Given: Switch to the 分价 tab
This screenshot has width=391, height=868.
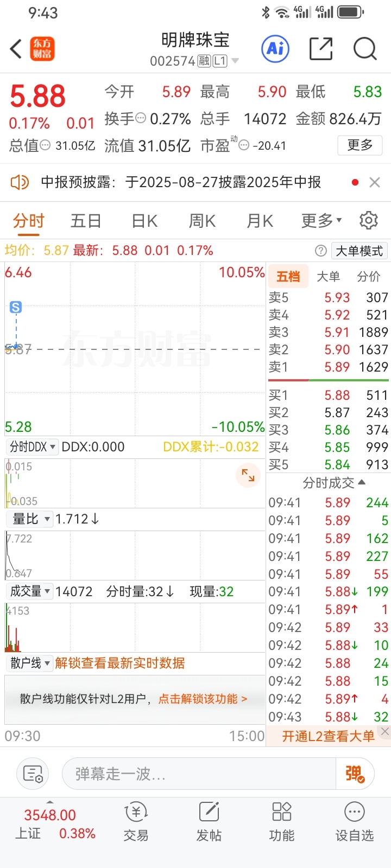Looking at the screenshot, I should pyautogui.click(x=369, y=277).
